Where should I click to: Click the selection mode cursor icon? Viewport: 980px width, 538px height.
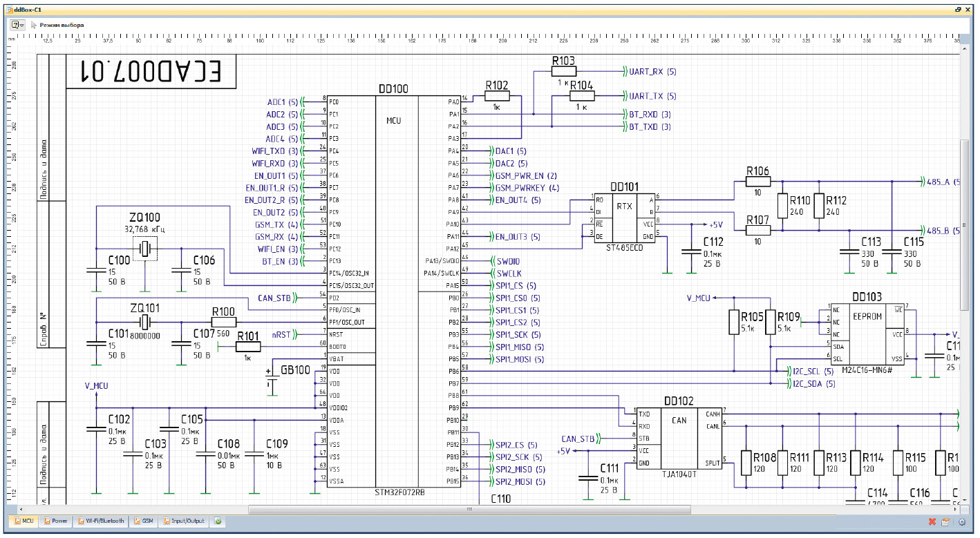tap(33, 25)
